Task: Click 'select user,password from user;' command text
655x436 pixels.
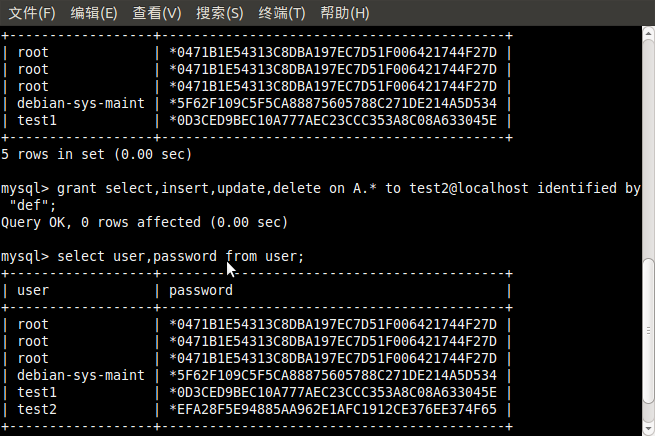Action: click(180, 257)
